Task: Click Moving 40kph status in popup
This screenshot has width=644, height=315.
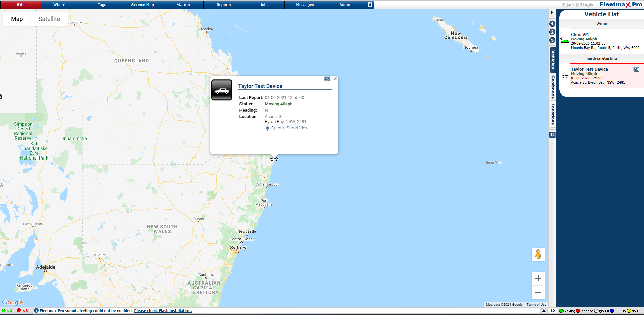Action: pyautogui.click(x=279, y=104)
